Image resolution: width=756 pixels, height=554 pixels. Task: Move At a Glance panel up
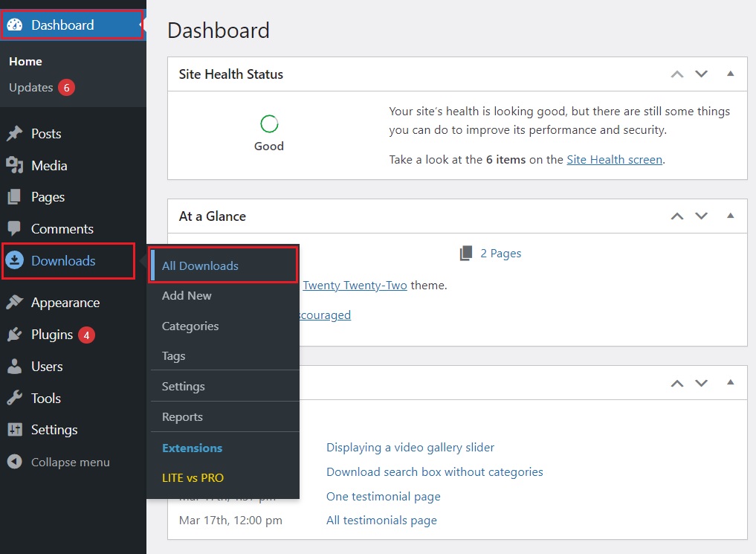click(677, 216)
